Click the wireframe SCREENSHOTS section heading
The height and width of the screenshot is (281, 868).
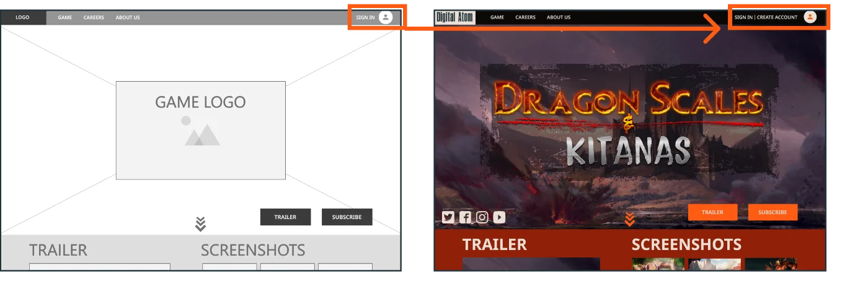(253, 250)
